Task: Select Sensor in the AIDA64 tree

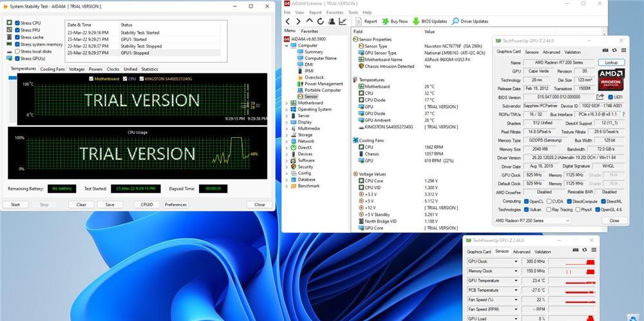Action: (311, 96)
